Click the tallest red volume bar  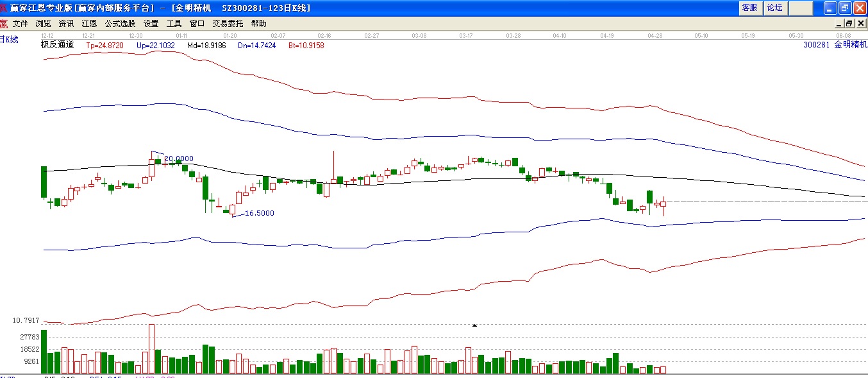click(x=151, y=348)
